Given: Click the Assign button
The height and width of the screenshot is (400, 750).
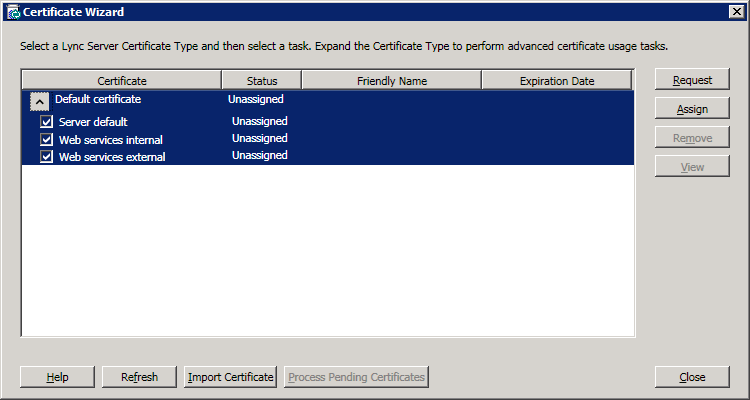Looking at the screenshot, I should (x=692, y=109).
